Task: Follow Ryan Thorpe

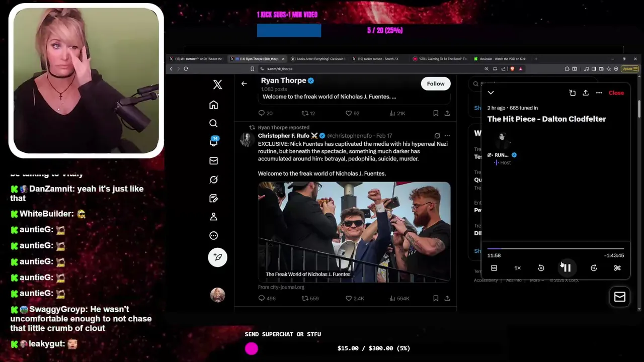Action: pos(436,83)
